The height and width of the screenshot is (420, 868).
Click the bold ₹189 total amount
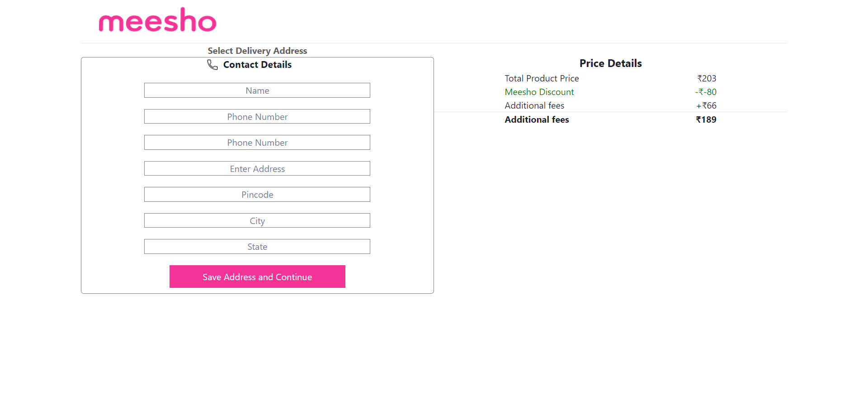pos(706,119)
